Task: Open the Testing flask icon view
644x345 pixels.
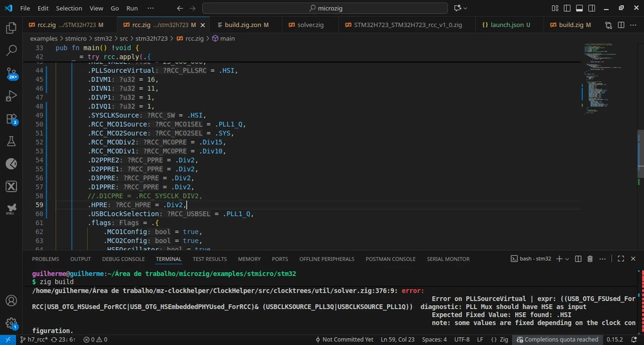Action: click(11, 141)
